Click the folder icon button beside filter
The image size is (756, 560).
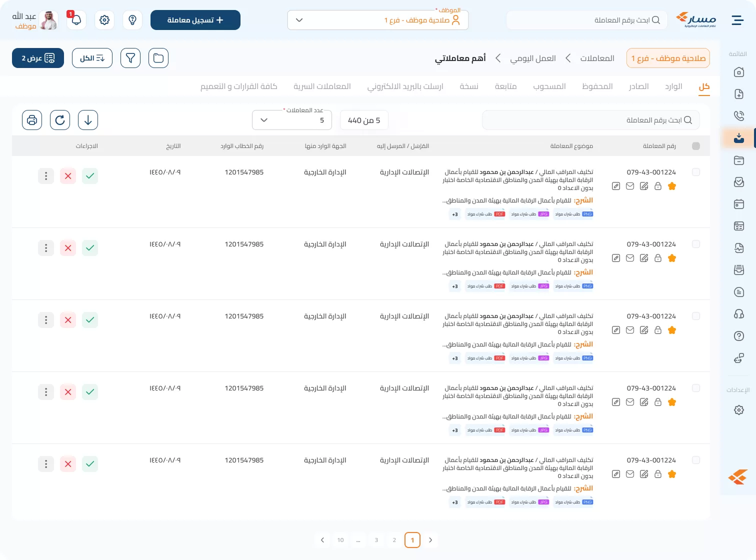(158, 58)
